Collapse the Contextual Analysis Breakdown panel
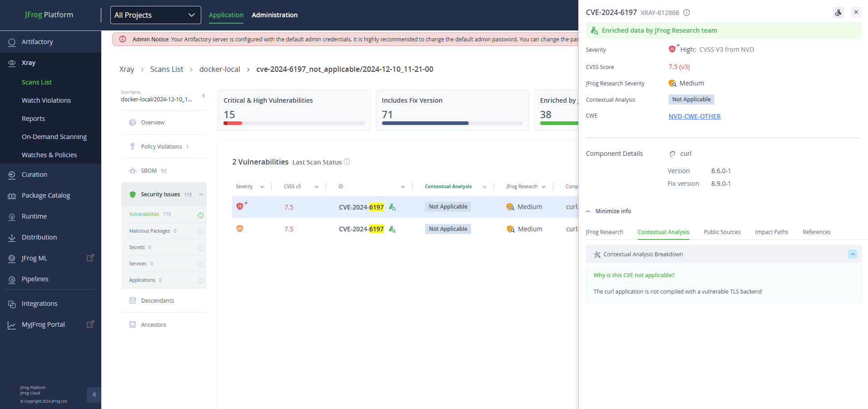Screen dimensions: 868x409 tap(853, 254)
